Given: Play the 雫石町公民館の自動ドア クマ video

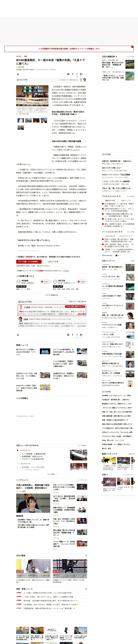Looking at the screenshot, I should click(70, 569).
